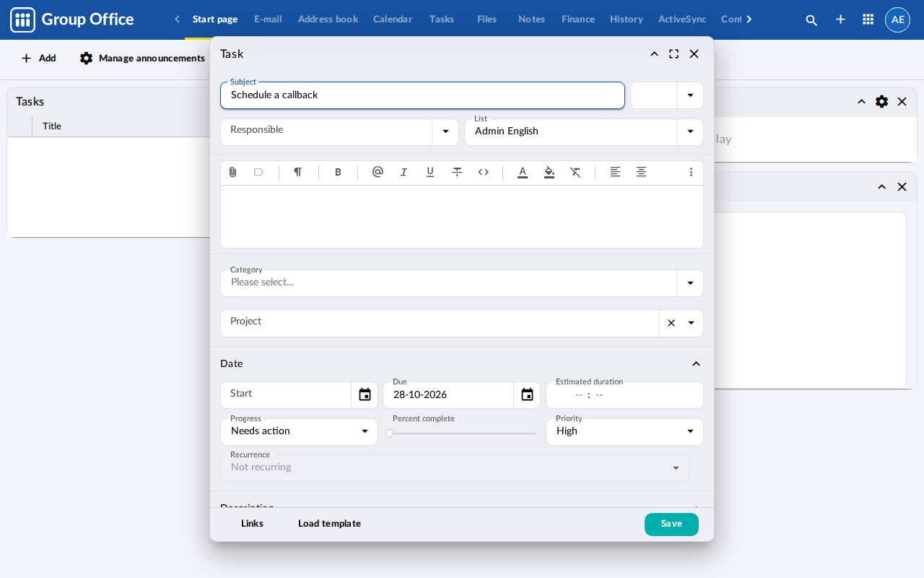Expand the Responsible dropdown
The image size is (924, 578).
click(445, 131)
